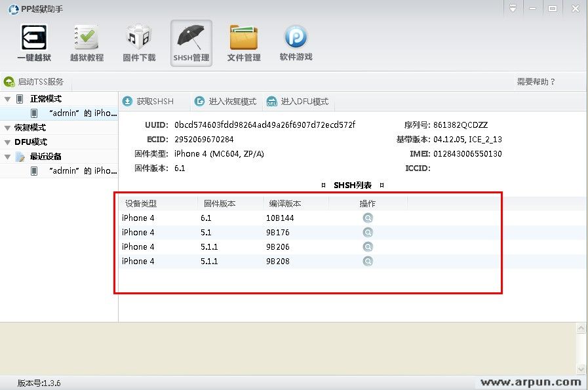Image resolution: width=588 pixels, height=390 pixels.
Task: Minimize the PP越狱助手 window
Action: (532, 9)
